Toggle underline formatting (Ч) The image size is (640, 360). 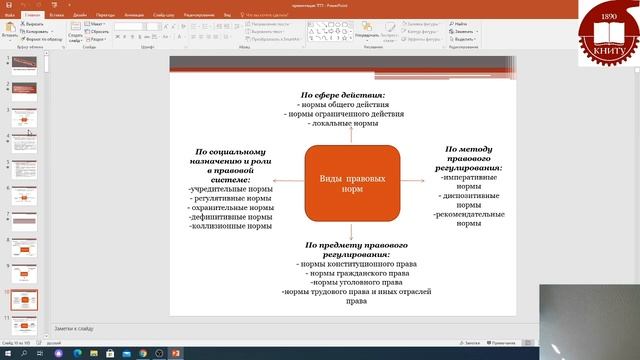[x=132, y=37]
